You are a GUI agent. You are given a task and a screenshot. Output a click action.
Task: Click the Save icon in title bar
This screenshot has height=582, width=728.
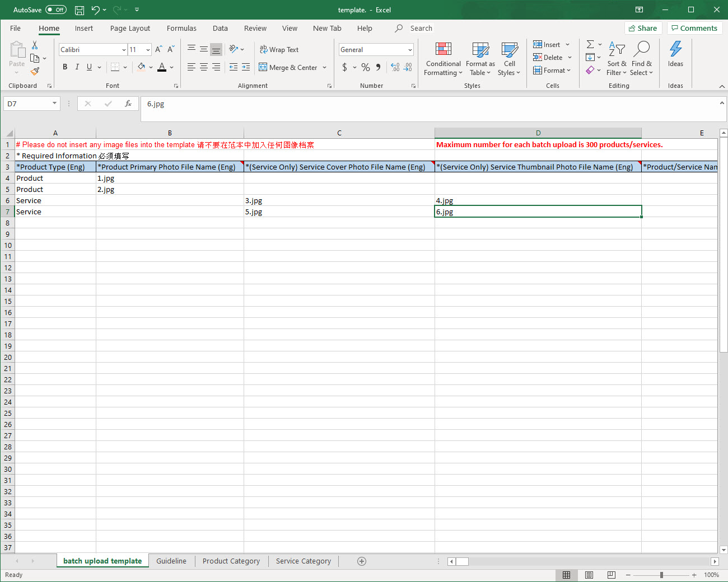tap(80, 10)
